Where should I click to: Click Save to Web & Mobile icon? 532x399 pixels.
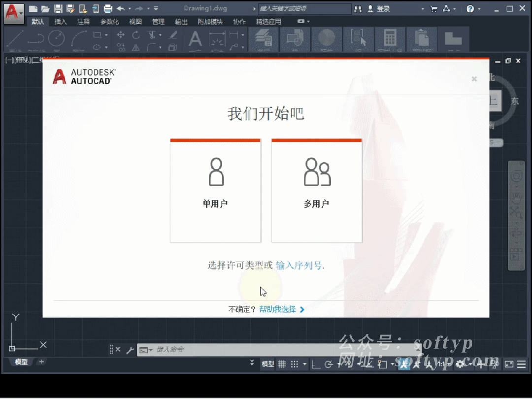coord(96,9)
